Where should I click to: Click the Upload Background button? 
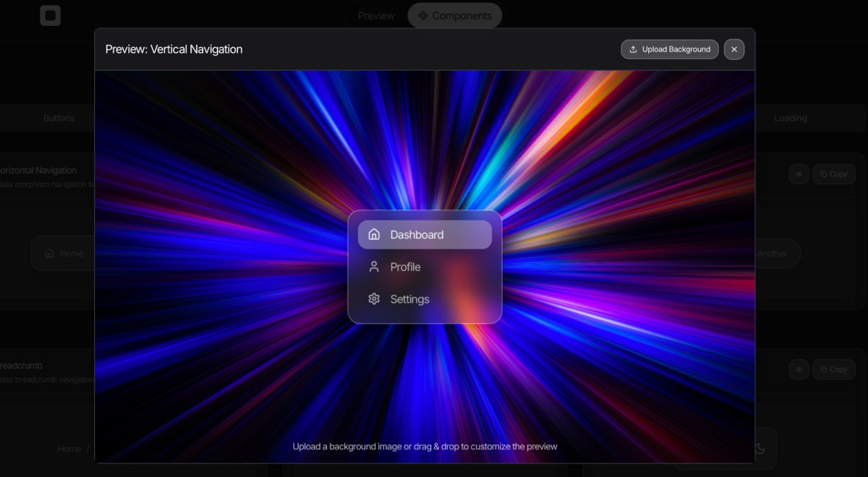pos(670,49)
